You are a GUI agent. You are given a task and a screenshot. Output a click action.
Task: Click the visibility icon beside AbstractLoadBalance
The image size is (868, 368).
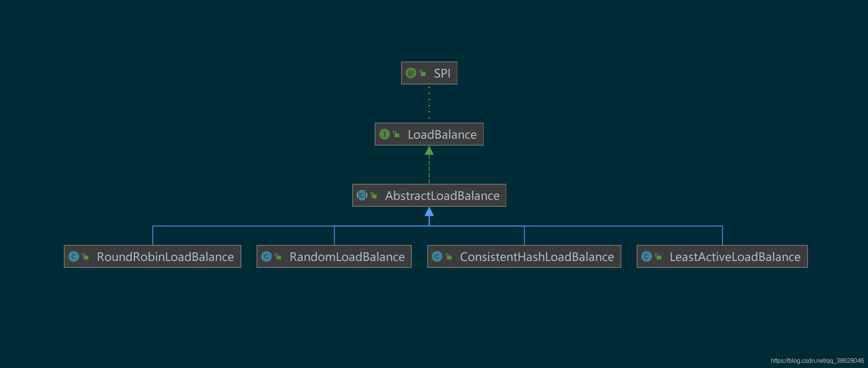point(374,195)
